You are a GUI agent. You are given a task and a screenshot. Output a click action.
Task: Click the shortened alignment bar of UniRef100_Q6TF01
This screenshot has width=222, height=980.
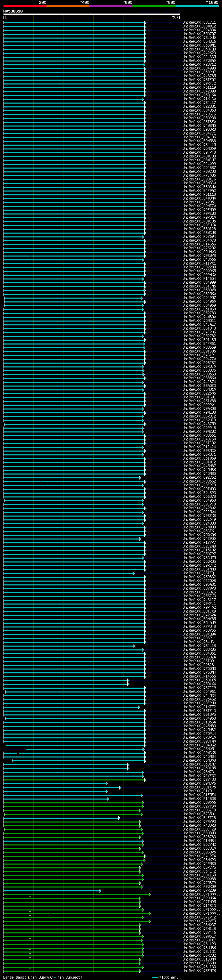[x=69, y=573]
